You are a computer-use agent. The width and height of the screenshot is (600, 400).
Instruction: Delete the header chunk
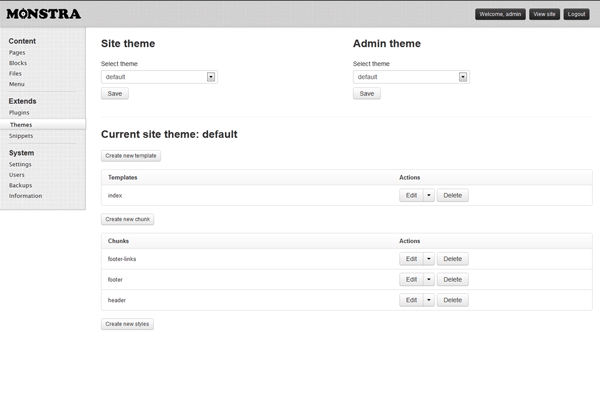pyautogui.click(x=452, y=300)
